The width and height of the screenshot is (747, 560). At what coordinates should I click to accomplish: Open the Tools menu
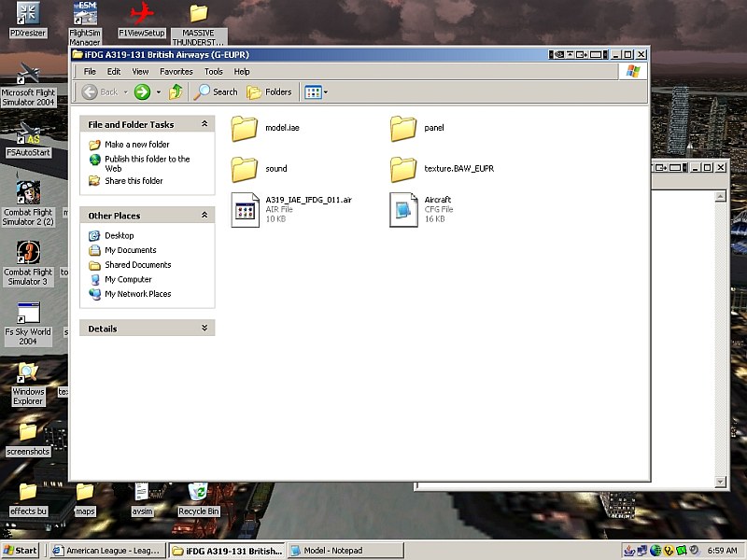(x=213, y=71)
